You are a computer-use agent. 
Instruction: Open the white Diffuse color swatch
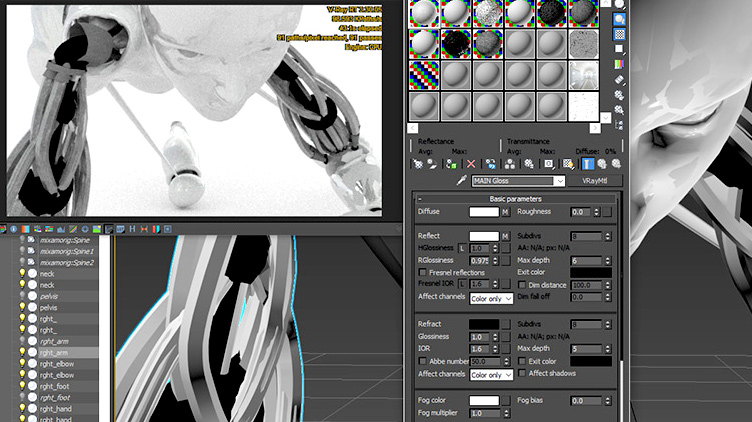click(484, 212)
